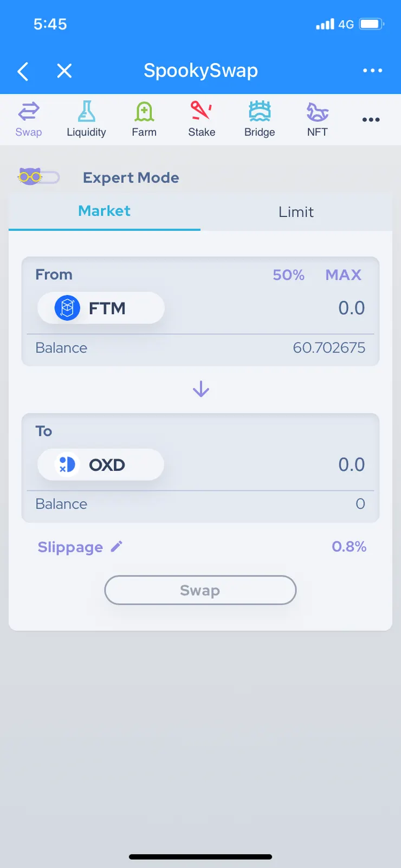The height and width of the screenshot is (868, 401).
Task: Open the Bridge icon
Action: pyautogui.click(x=260, y=112)
